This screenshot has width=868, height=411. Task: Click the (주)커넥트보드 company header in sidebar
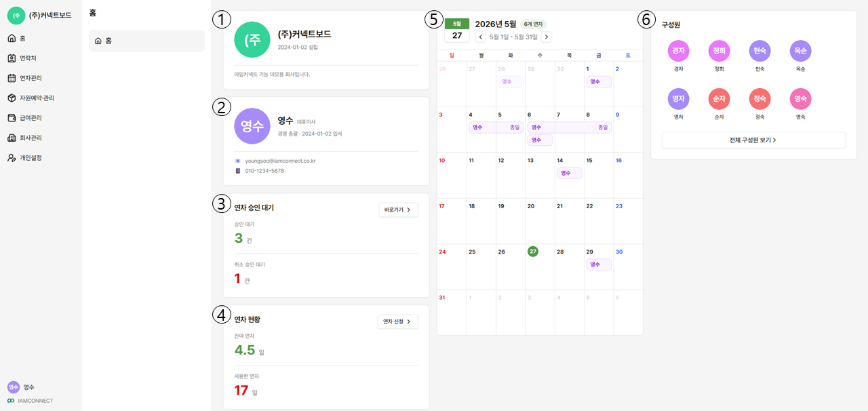point(40,15)
